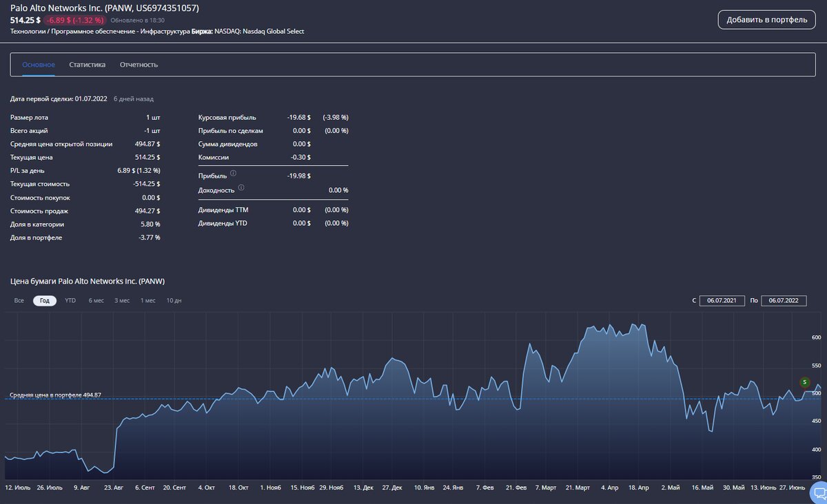
Task: Click the info icon next to Прибыль
Action: pyautogui.click(x=233, y=174)
